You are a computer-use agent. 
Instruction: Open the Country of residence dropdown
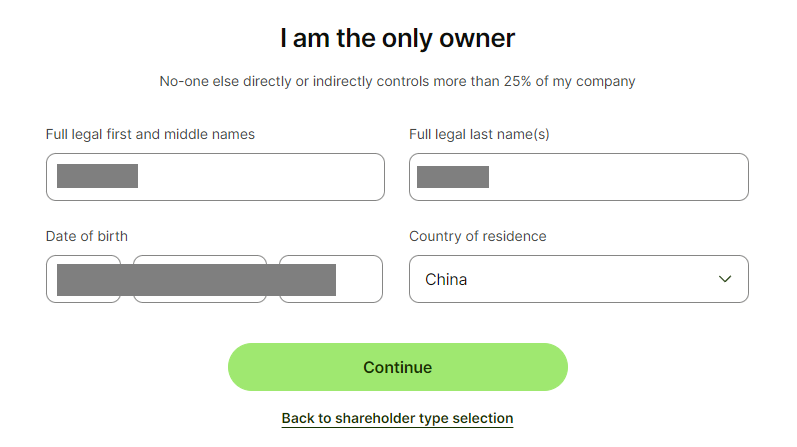(578, 279)
